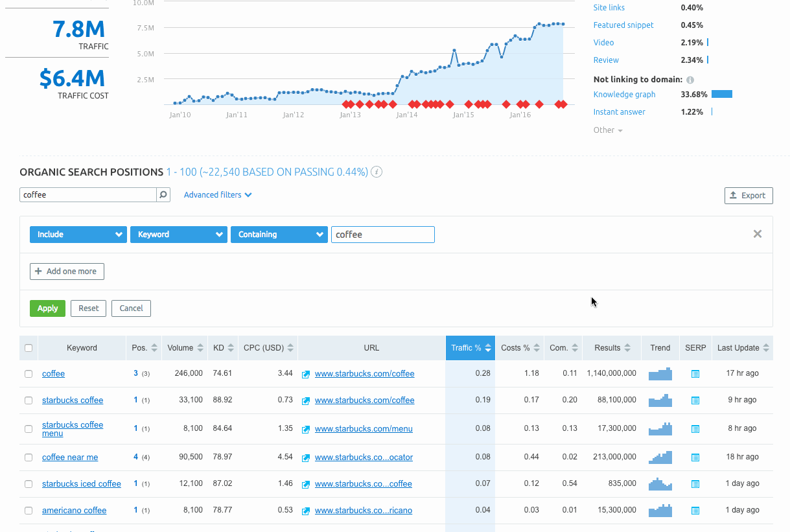Click the search magnifier icon beside the coffee field
This screenshot has width=790, height=532.
pyautogui.click(x=163, y=194)
